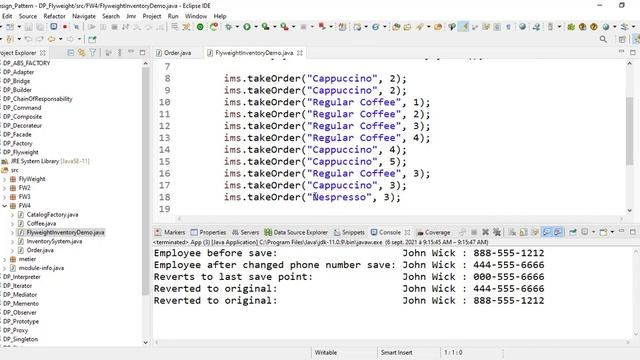Open the Run button dropdown arrow
This screenshot has width=640, height=360.
coord(256,27)
